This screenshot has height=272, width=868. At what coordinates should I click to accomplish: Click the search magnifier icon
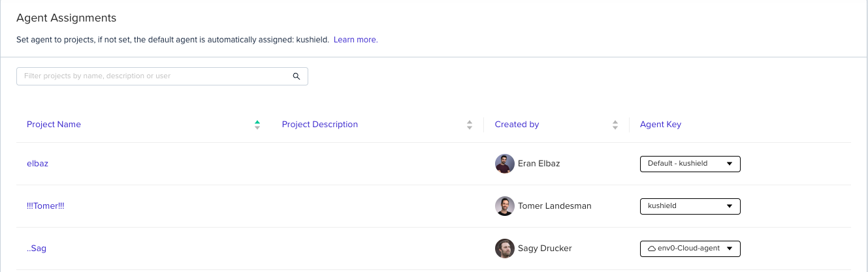[x=296, y=76]
